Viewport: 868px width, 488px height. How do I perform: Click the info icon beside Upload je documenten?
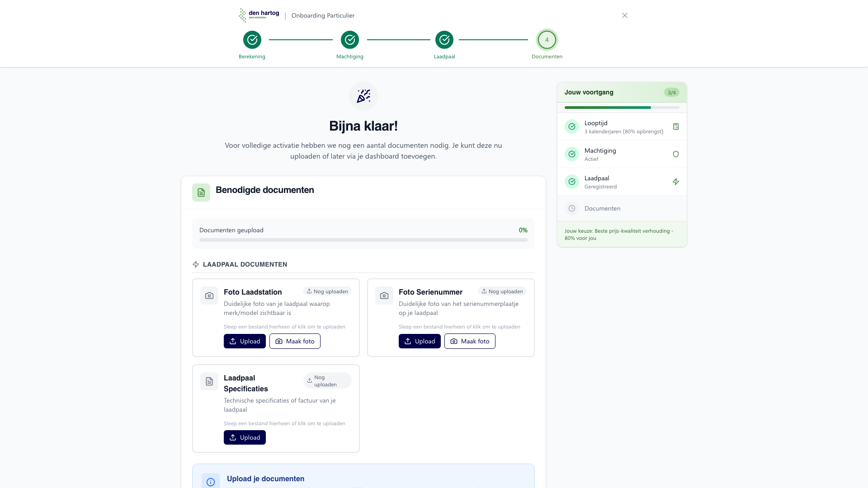(211, 482)
